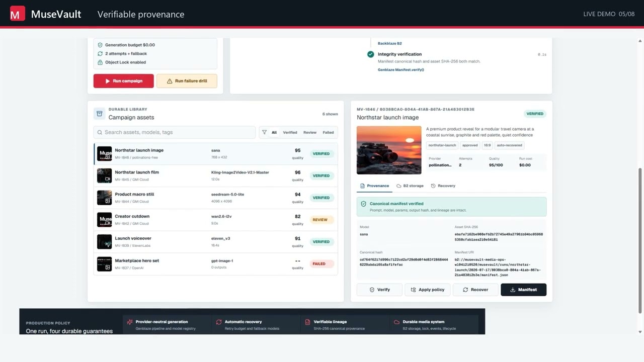Screen dimensions: 644x362
Task: Click the gpt-image-1 model name
Action: pos(222,261)
